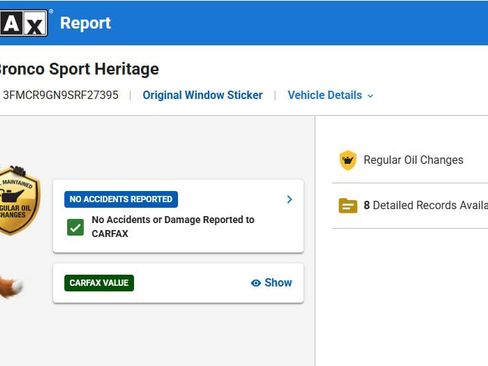This screenshot has height=366, width=488.
Task: Click the Report header title
Action: tap(85, 23)
